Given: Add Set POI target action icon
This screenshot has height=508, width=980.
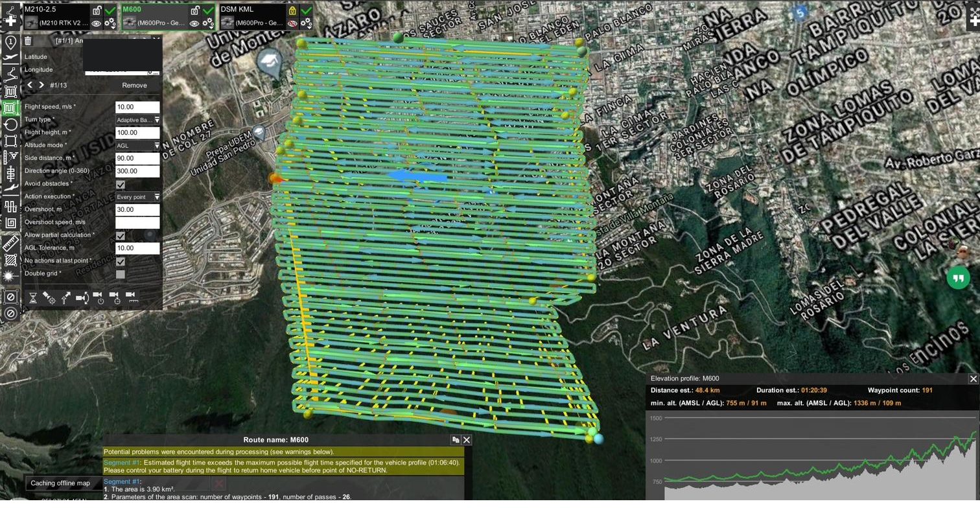Looking at the screenshot, I should (x=49, y=297).
